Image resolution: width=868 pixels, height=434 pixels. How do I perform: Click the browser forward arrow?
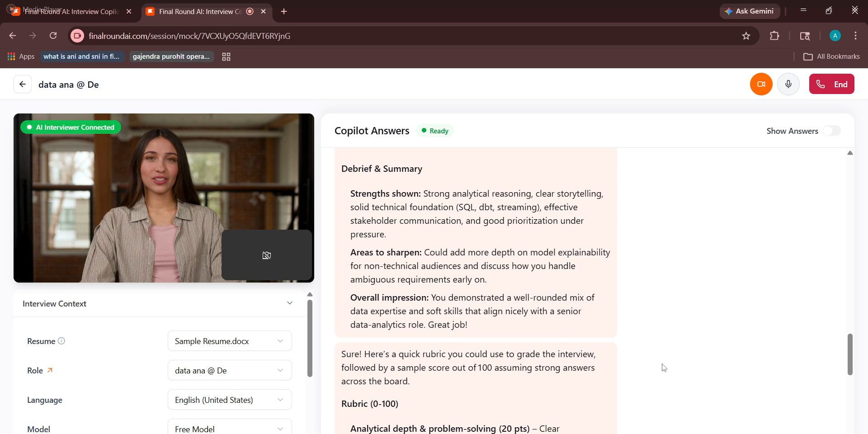coord(33,36)
